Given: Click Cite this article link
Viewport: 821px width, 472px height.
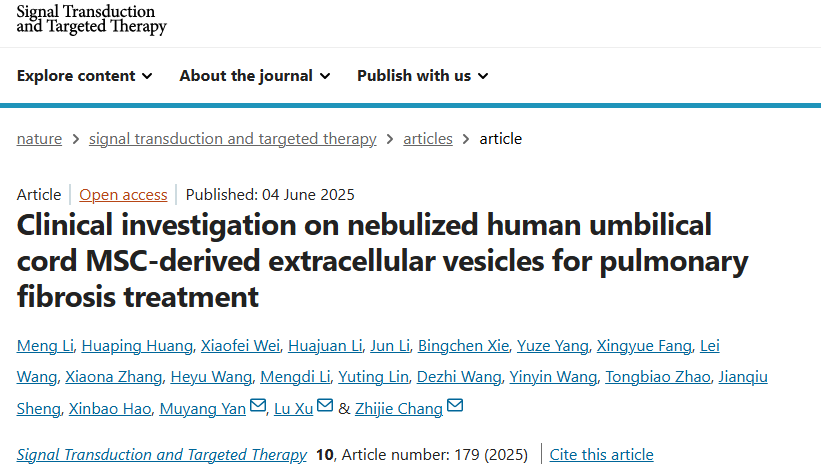Looking at the screenshot, I should [x=602, y=455].
